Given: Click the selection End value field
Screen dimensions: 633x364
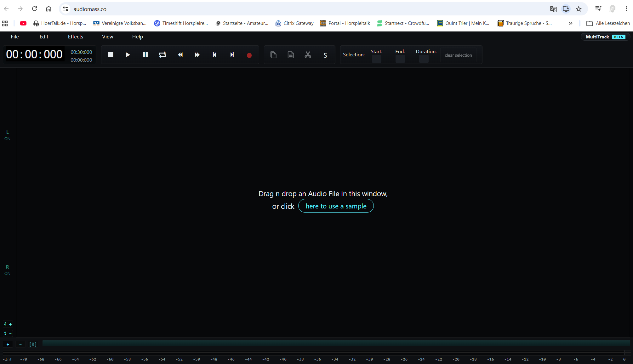Looking at the screenshot, I should tap(400, 59).
